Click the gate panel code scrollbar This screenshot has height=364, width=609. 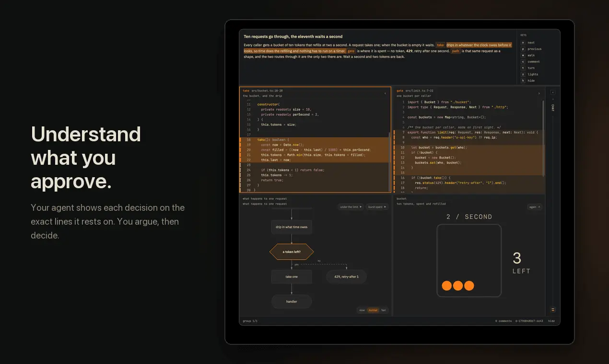(x=543, y=137)
